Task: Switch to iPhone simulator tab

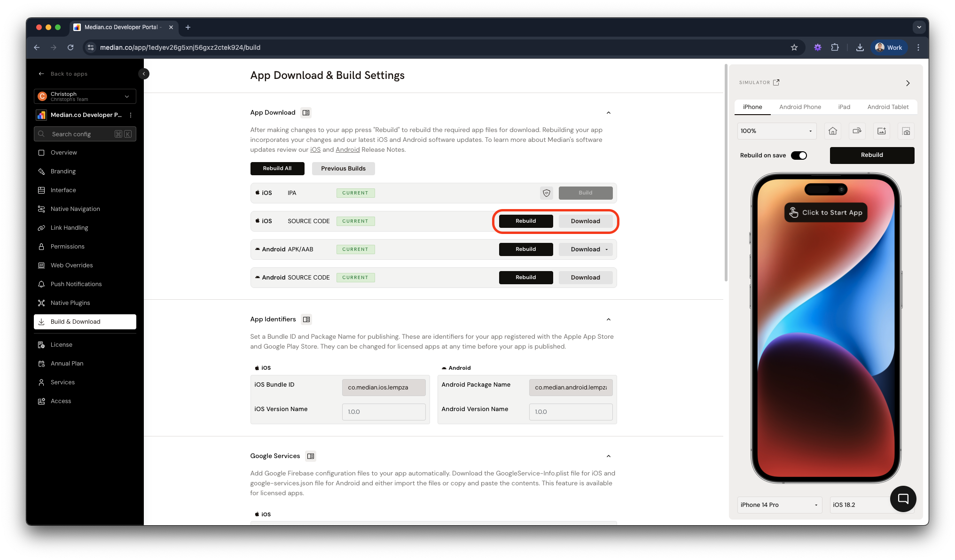Action: coord(752,107)
